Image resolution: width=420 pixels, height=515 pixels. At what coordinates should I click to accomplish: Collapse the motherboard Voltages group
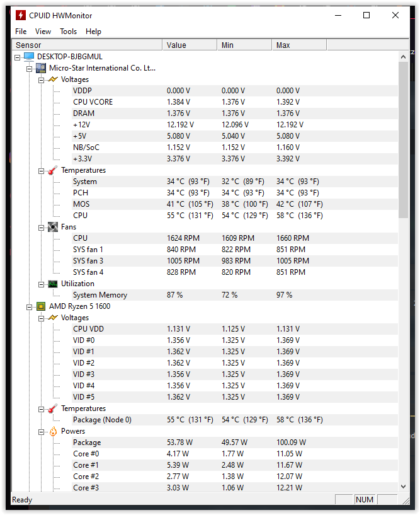coord(41,80)
